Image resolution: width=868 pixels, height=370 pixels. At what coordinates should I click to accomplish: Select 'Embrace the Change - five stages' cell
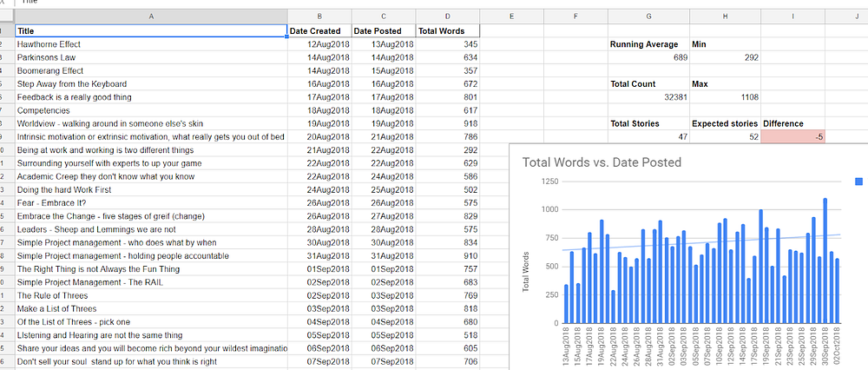pyautogui.click(x=151, y=216)
